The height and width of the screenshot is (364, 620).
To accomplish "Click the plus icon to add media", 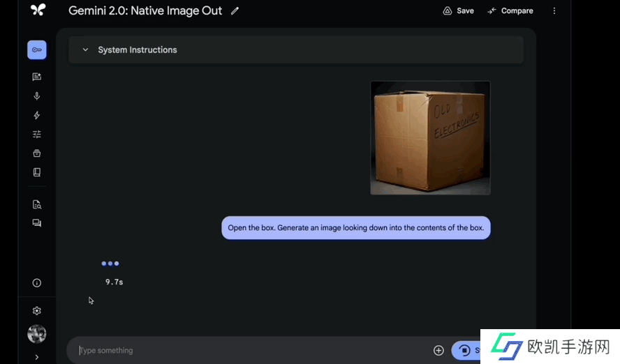I will click(438, 351).
